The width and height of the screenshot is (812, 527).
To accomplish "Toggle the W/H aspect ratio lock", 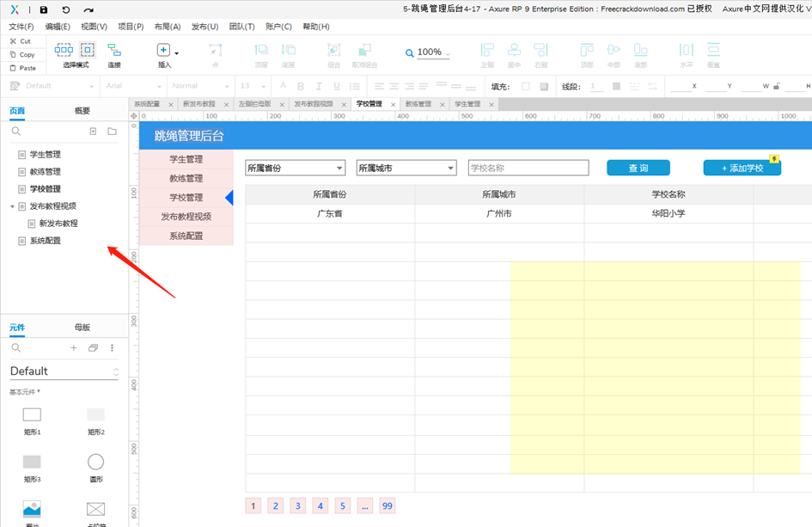I will click(x=776, y=86).
